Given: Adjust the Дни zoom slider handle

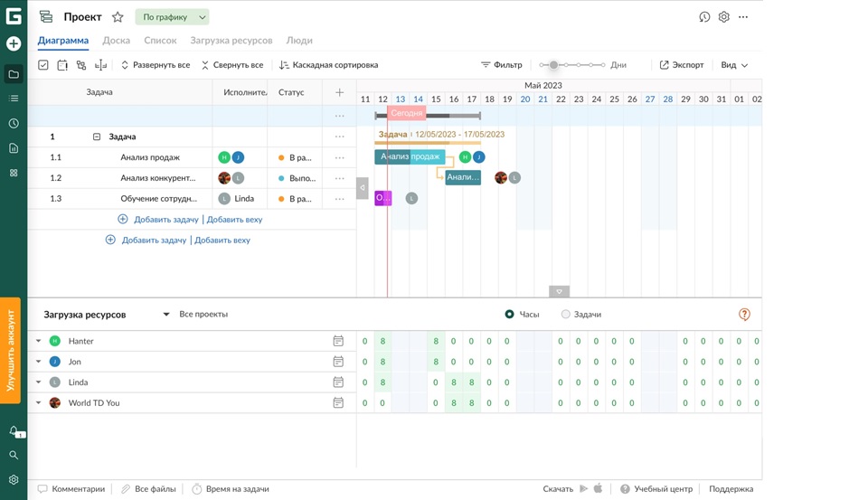Looking at the screenshot, I should click(x=554, y=65).
